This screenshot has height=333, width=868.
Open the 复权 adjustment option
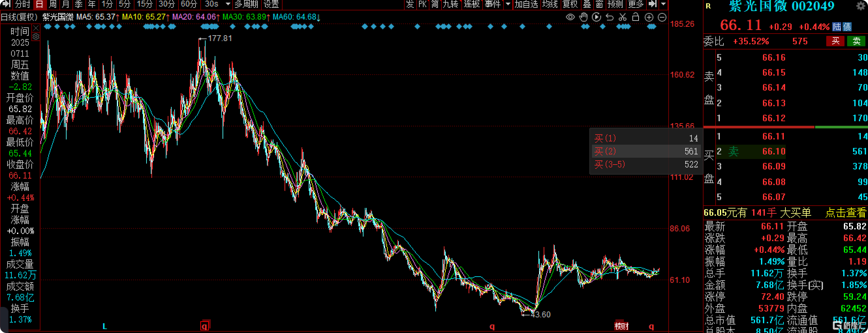[570, 4]
